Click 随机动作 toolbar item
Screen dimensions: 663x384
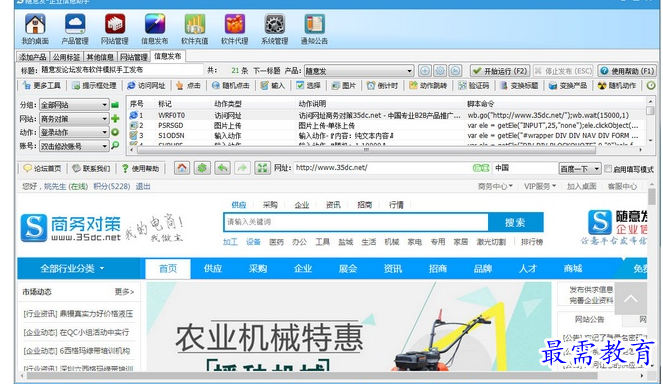[617, 85]
